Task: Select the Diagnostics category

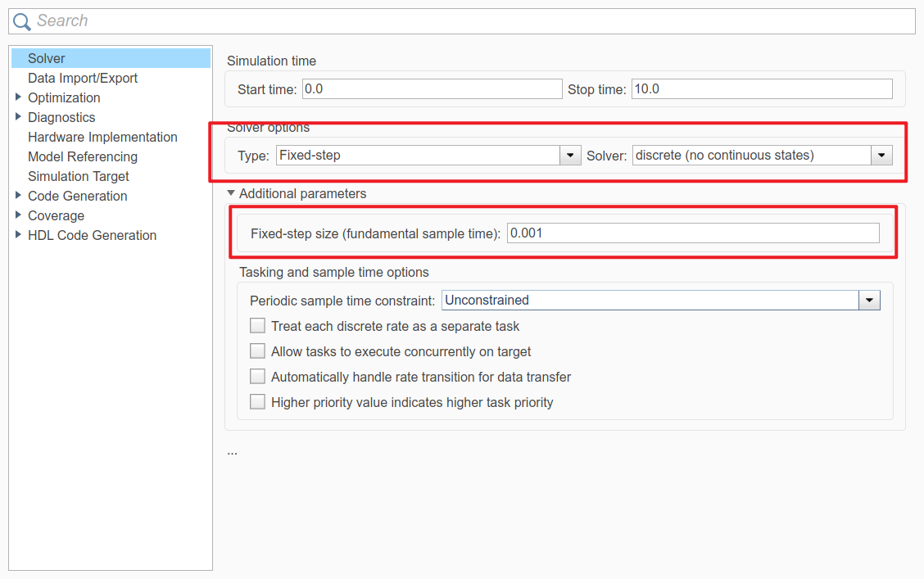Action: [61, 117]
